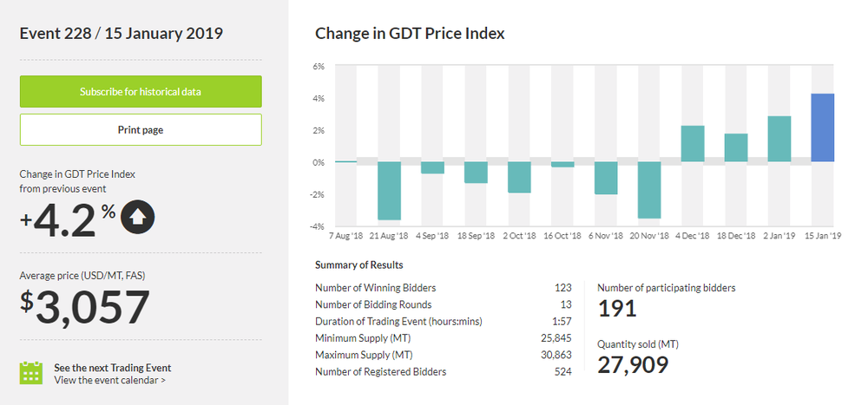Click the Change in GDT Price Index chart title
This screenshot has height=405, width=868.
click(x=410, y=34)
